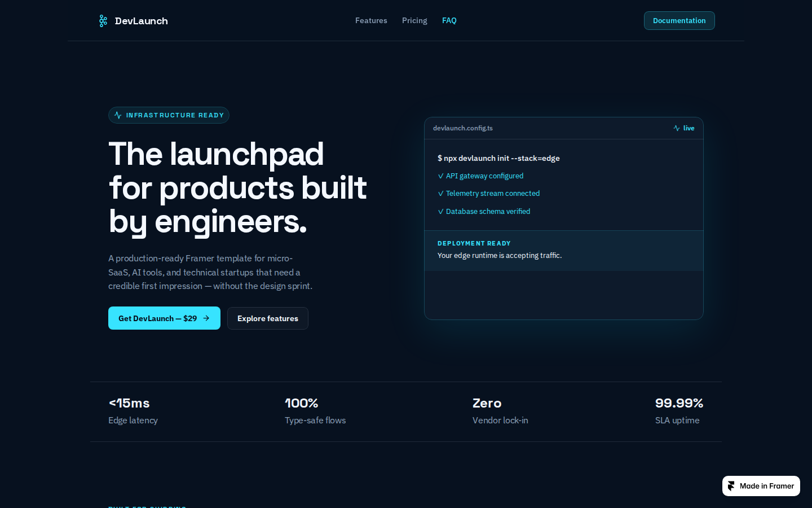Click the production-ready Framer template description
Viewport: 812px width, 508px height.
point(210,272)
